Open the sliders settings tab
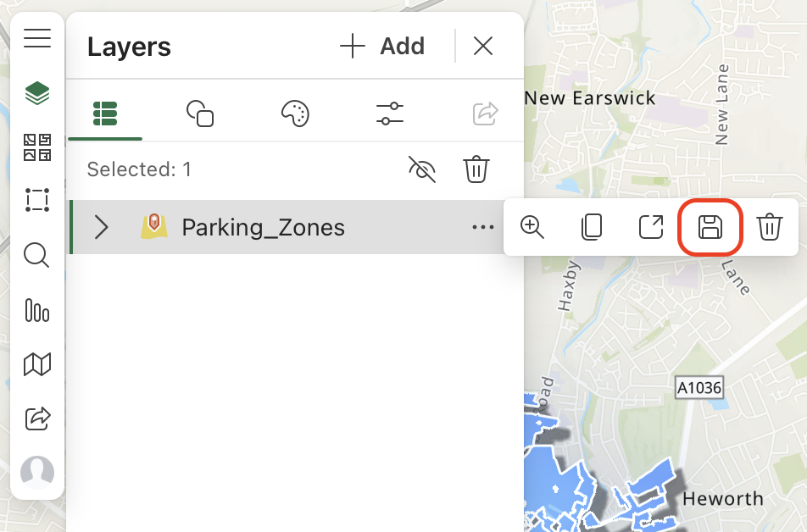Image resolution: width=807 pixels, height=532 pixels. pos(390,113)
